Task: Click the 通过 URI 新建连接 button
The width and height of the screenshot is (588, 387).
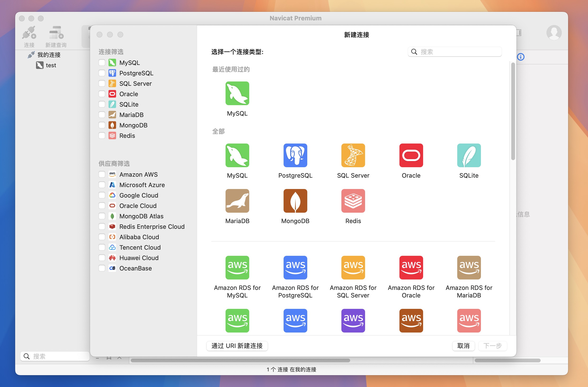Action: pyautogui.click(x=237, y=346)
